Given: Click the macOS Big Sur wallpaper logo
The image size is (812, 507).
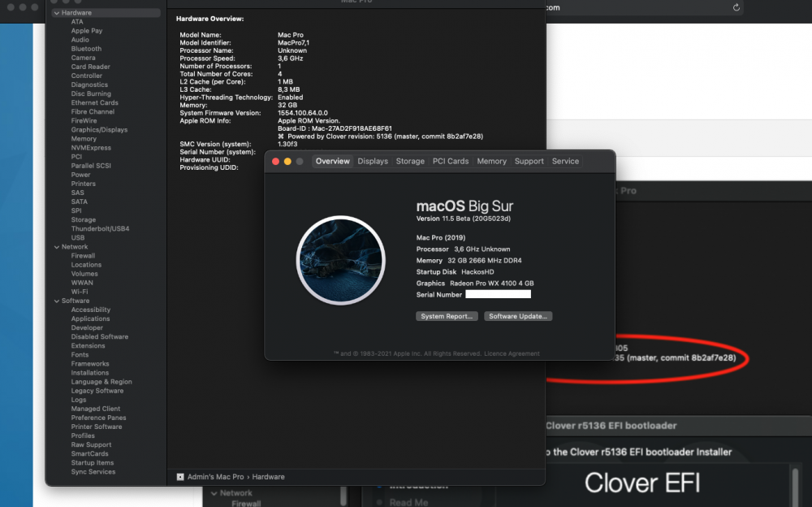Looking at the screenshot, I should click(x=341, y=260).
